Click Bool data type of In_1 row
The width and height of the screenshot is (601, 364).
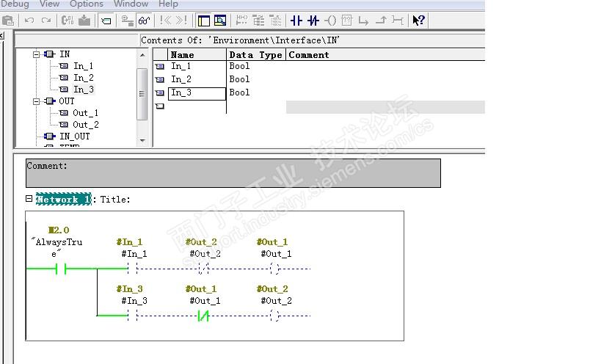pyautogui.click(x=239, y=66)
